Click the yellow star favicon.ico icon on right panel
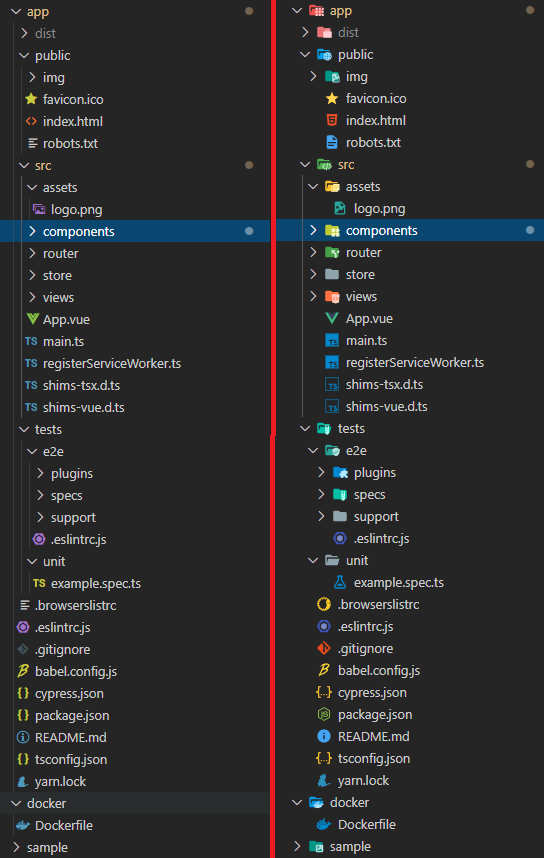This screenshot has width=544, height=858. tap(332, 98)
